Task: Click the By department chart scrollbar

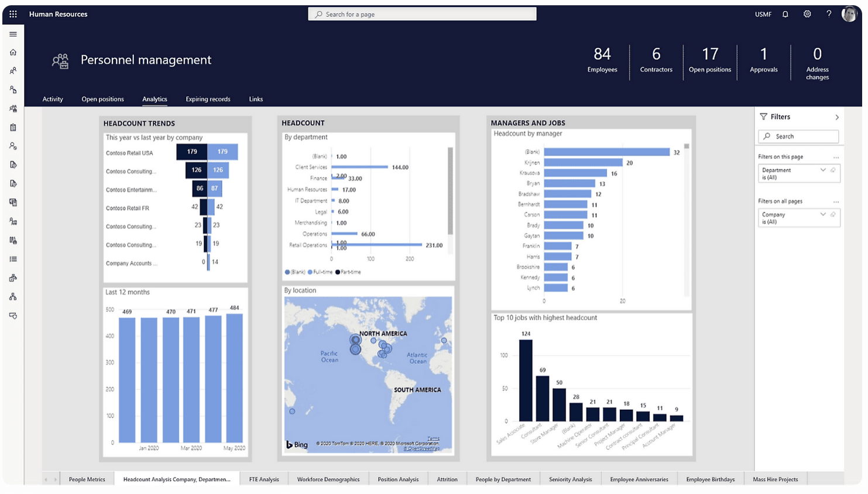Action: 450,191
